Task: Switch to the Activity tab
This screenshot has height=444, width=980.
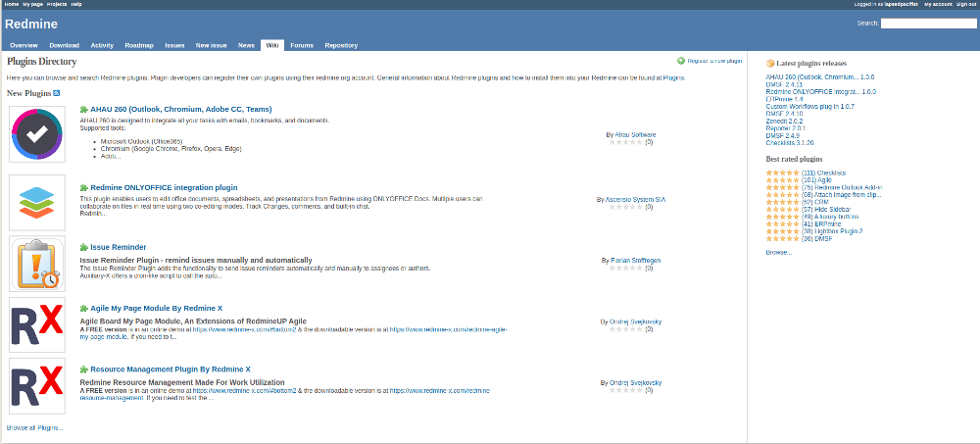Action: click(x=102, y=46)
